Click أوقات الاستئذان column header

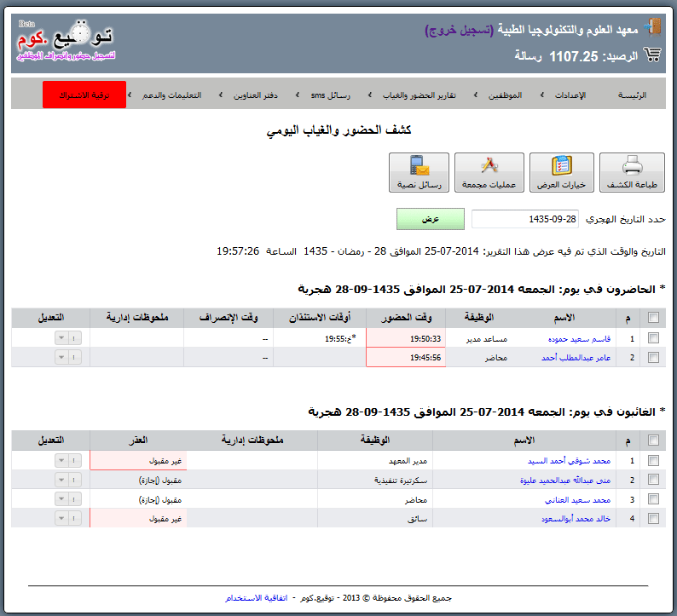point(320,318)
